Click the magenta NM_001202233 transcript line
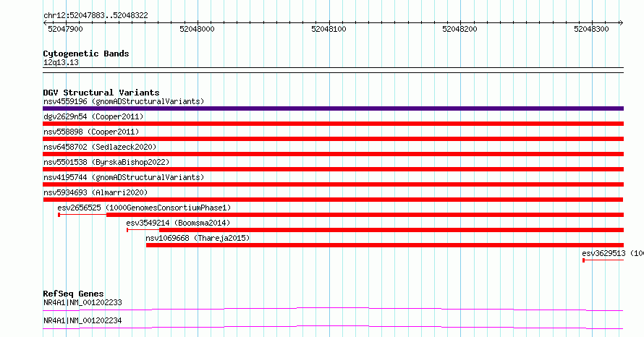This screenshot has width=644, height=337. 333,309
